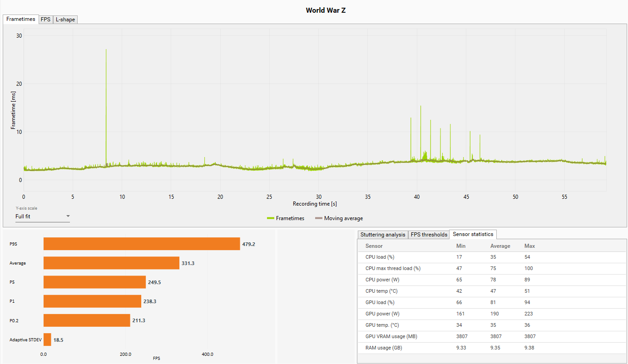This screenshot has width=628, height=364.
Task: Click the GPU load average value 81
Action: (x=493, y=302)
